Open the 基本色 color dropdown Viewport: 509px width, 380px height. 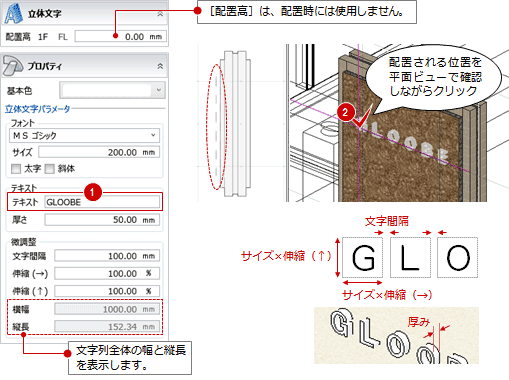(x=113, y=90)
